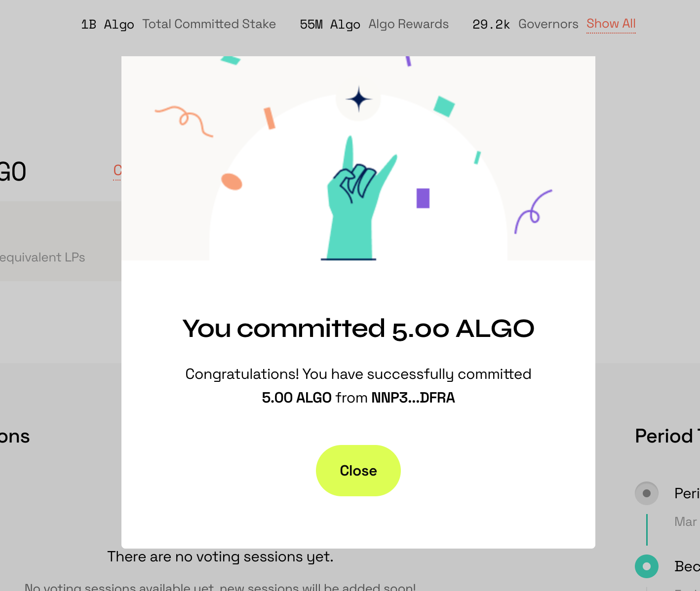Viewport: 700px width, 591px height.
Task: Click the bold 5.00 ALGO amount text
Action: [x=297, y=398]
